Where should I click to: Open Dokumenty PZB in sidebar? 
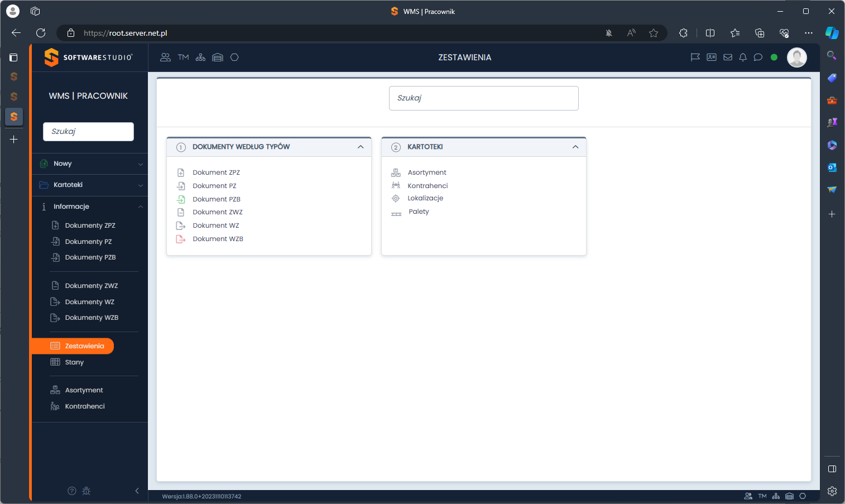(x=90, y=257)
